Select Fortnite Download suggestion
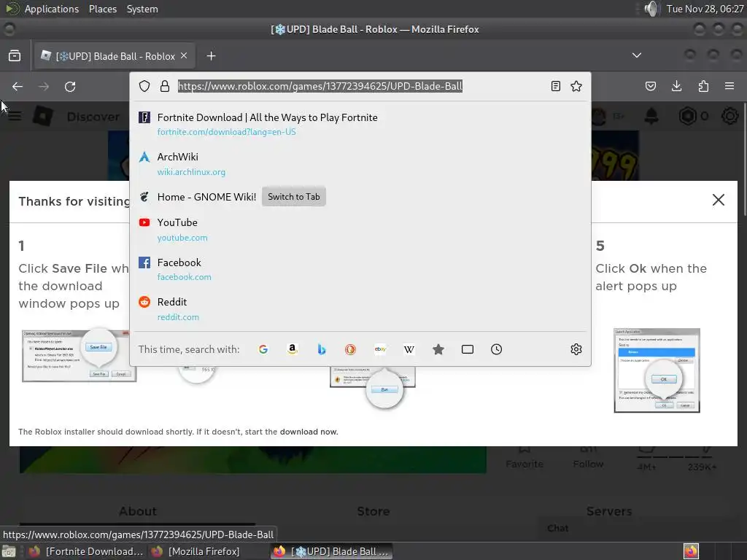Screen dimensions: 747x560 point(360,124)
